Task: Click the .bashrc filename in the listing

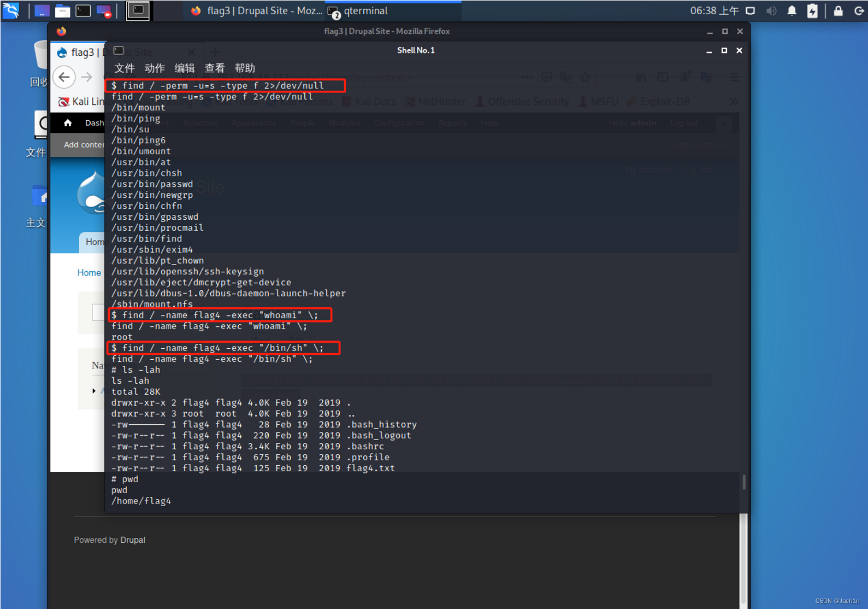Action: (x=365, y=447)
